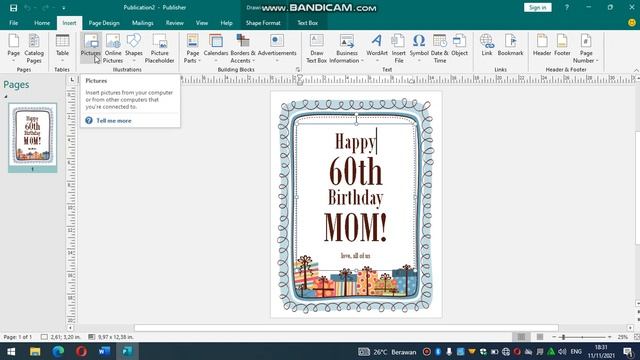Open the Mailings tab
Image resolution: width=640 pixels, height=360 pixels.
142,23
